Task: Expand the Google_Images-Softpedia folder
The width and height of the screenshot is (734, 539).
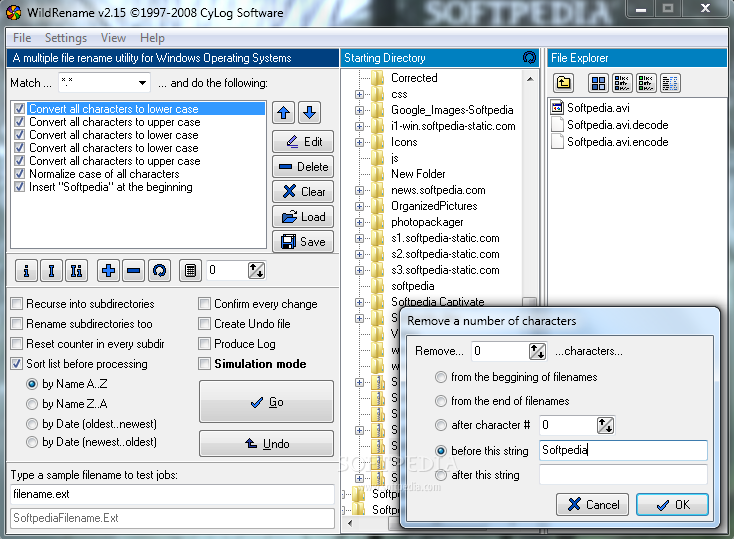Action: [x=359, y=111]
